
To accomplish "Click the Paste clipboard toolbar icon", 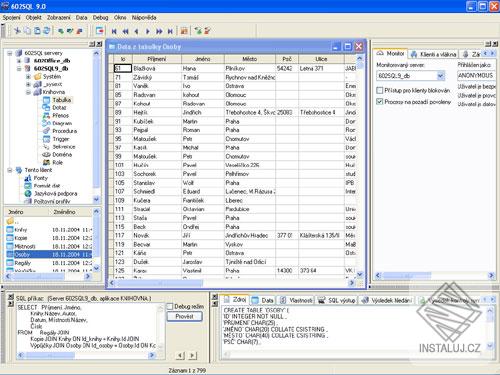I will [37, 31].
